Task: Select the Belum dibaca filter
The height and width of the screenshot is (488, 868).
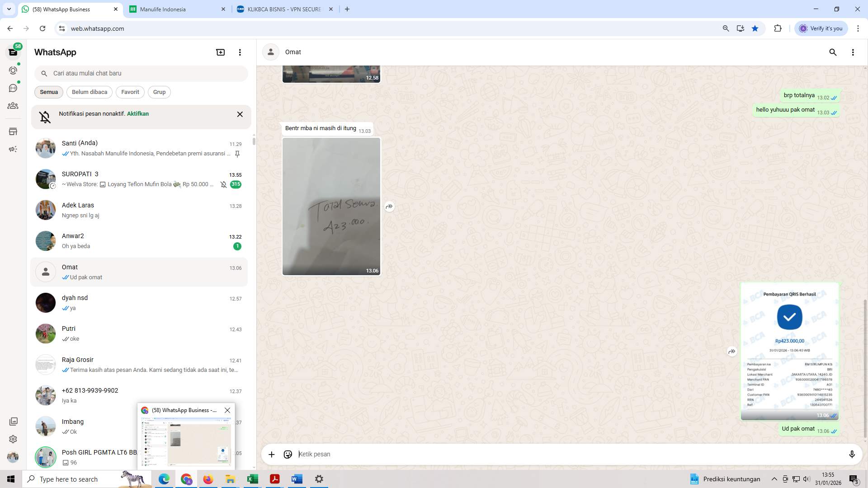Action: point(89,92)
